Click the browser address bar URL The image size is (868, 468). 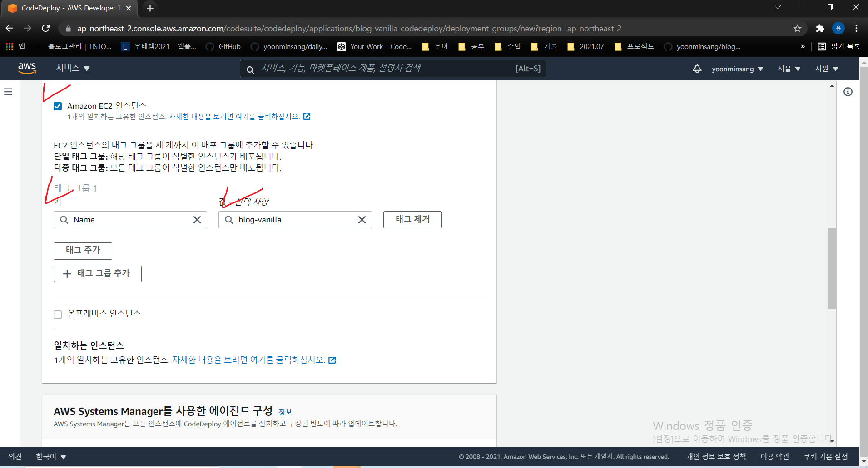click(349, 29)
